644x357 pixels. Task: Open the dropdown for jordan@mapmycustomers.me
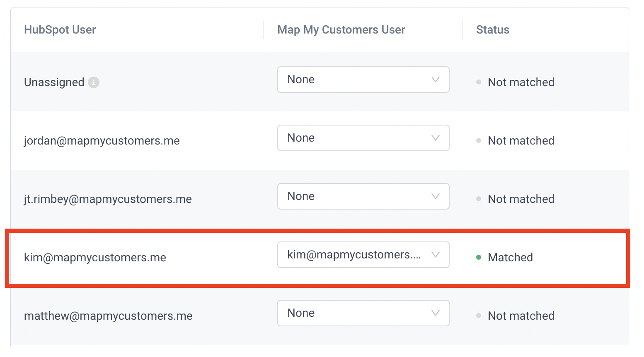[x=363, y=138]
